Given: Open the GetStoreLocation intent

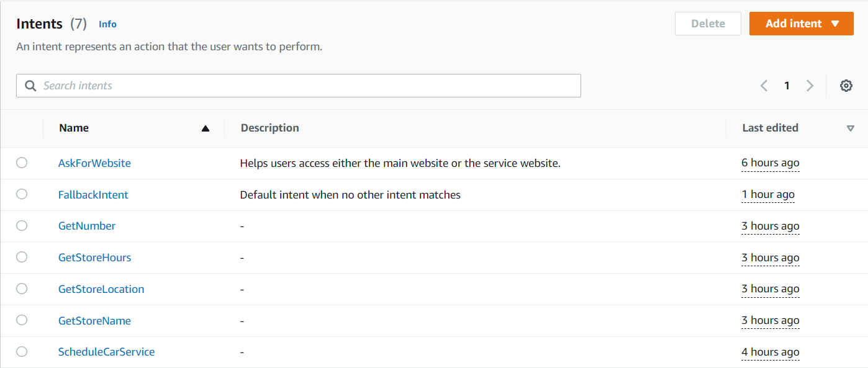Looking at the screenshot, I should 101,289.
